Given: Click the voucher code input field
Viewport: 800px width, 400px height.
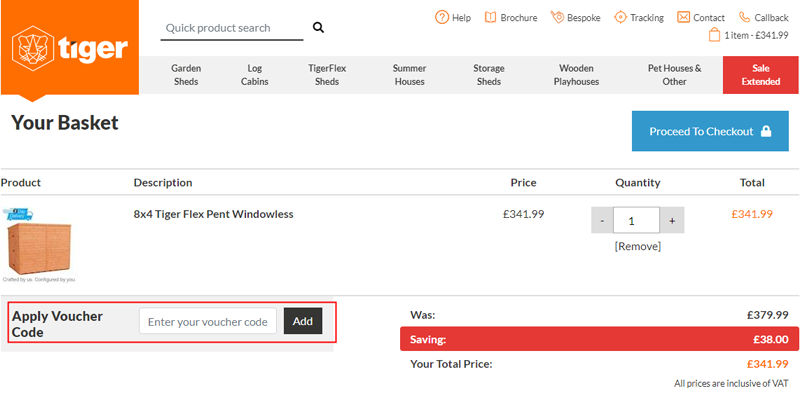Looking at the screenshot, I should pos(207,321).
